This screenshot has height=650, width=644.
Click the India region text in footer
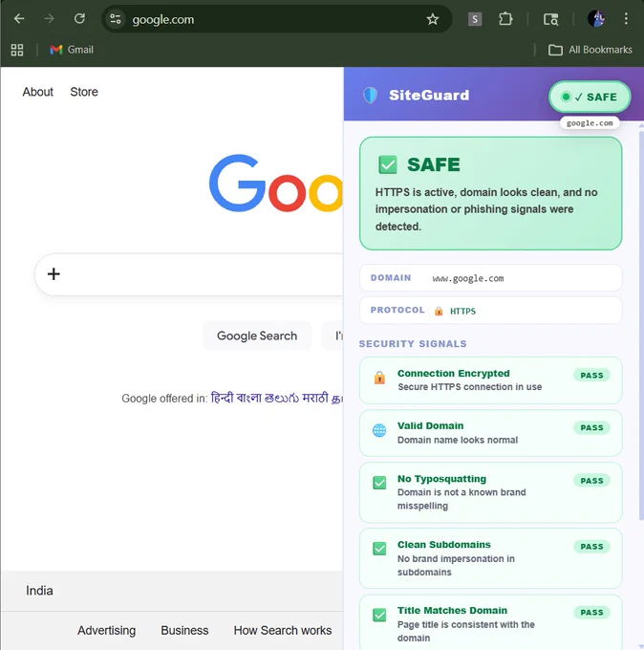[x=39, y=591]
